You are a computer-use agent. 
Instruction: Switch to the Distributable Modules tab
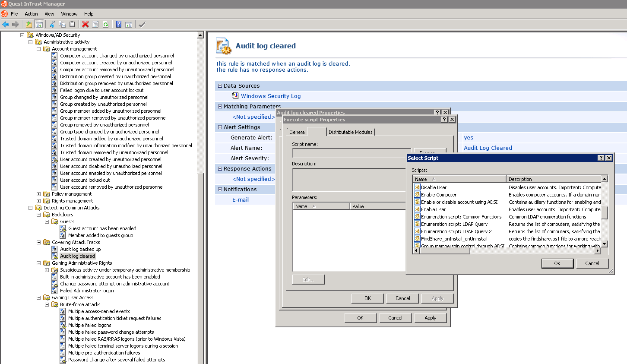coord(350,132)
